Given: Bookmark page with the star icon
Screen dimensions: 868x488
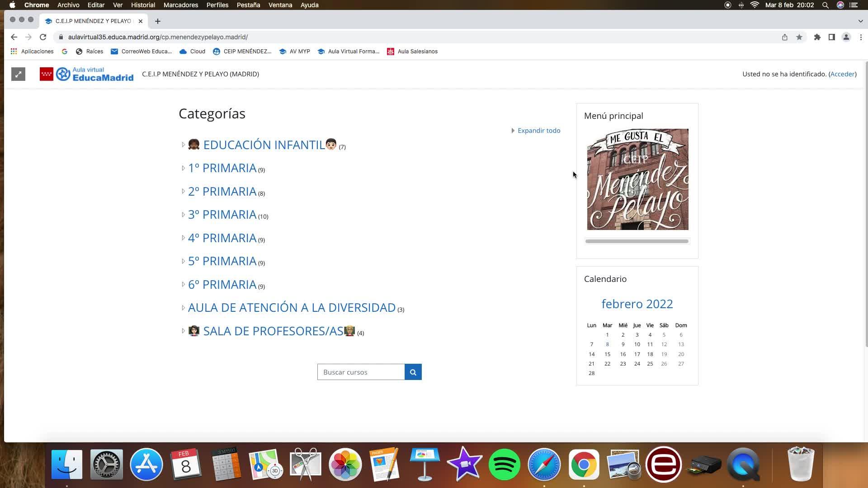Looking at the screenshot, I should [799, 37].
